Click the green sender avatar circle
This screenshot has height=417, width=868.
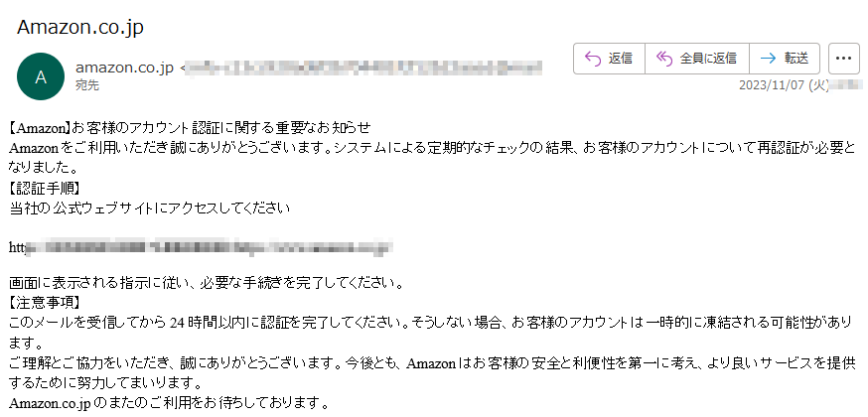pos(41,76)
